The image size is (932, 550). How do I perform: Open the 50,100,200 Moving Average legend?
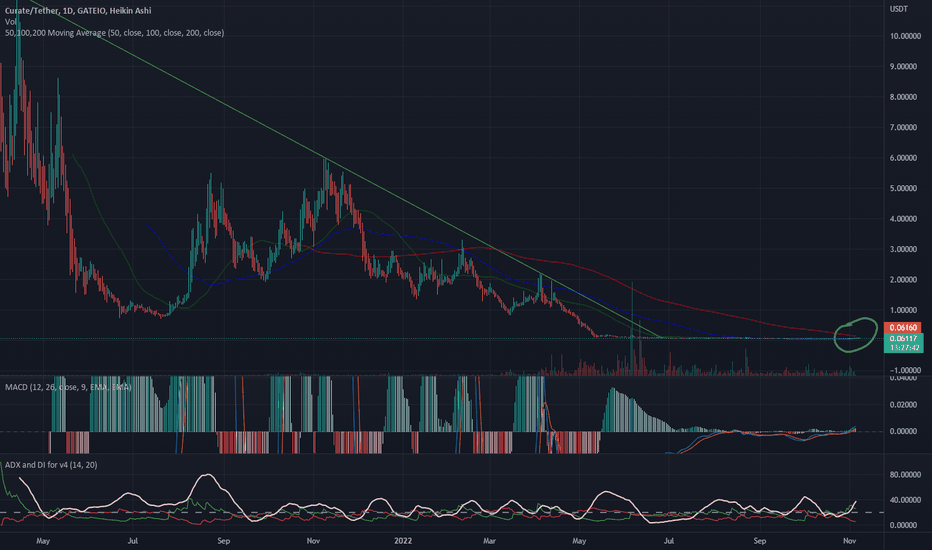114,33
